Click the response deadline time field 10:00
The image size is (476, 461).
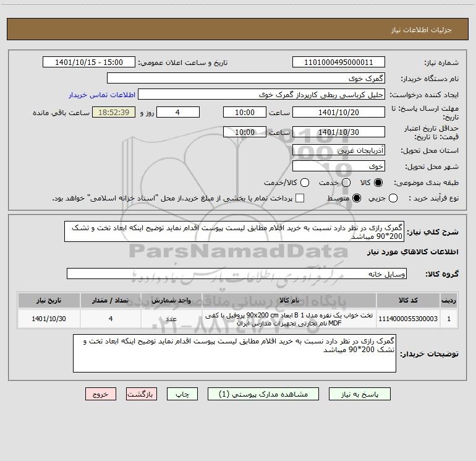coord(245,112)
